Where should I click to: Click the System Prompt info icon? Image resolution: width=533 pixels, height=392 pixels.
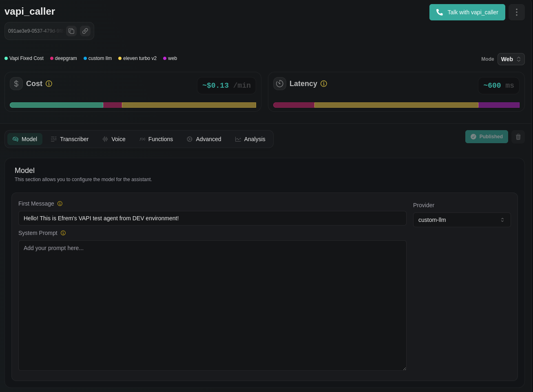pyautogui.click(x=63, y=233)
